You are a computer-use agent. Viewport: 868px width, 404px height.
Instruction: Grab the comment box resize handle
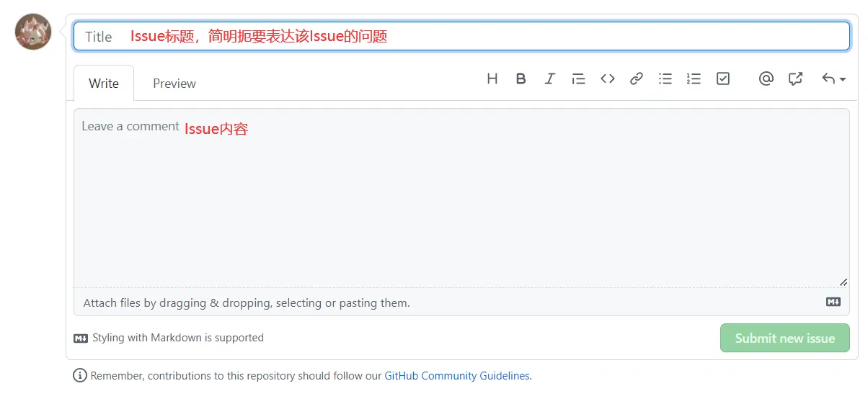tap(843, 282)
